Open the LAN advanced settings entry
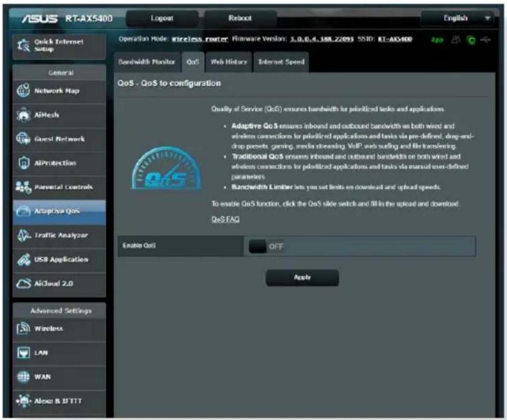The width and height of the screenshot is (507, 420). pyautogui.click(x=59, y=353)
